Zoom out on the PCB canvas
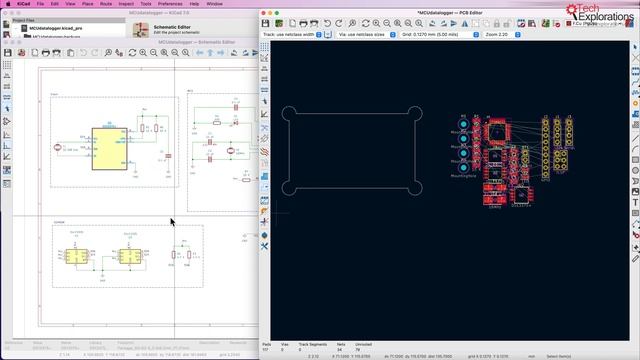The image size is (640, 360). tap(387, 24)
